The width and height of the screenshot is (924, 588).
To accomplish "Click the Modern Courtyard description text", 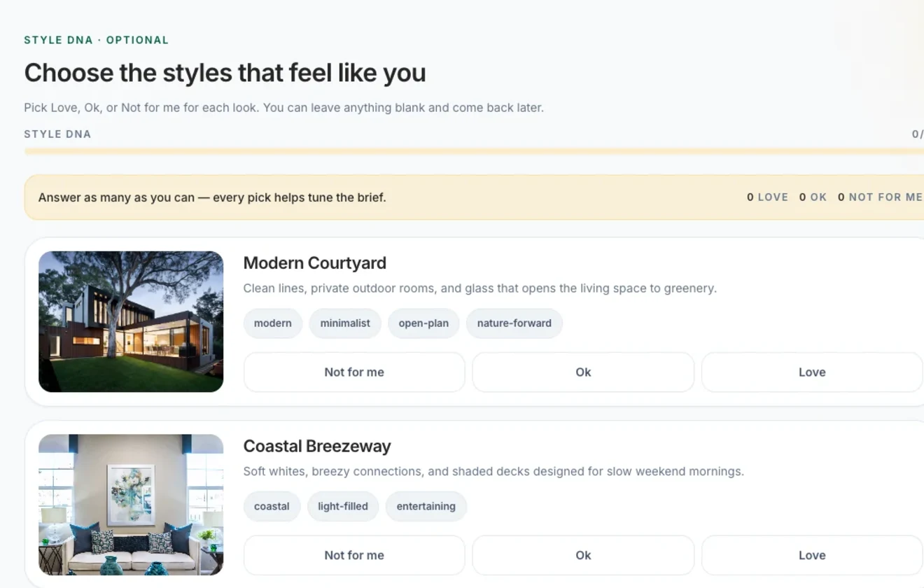I will [x=480, y=288].
